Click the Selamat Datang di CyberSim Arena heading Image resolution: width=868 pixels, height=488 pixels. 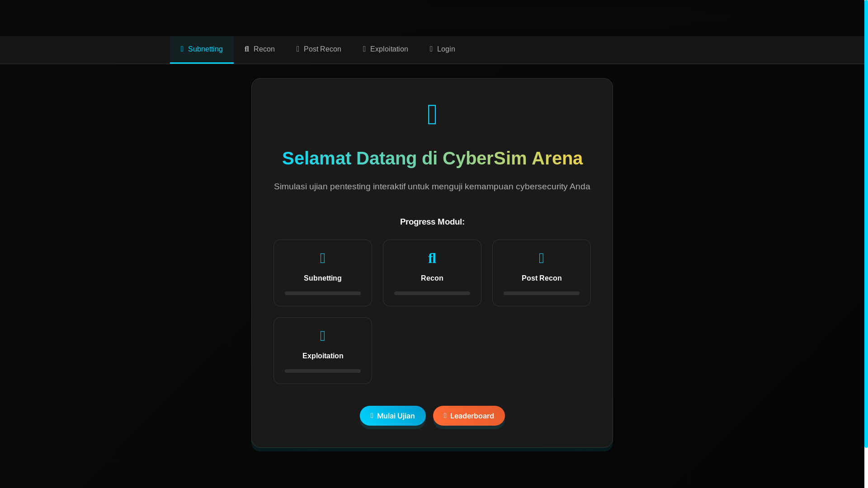[x=432, y=159]
